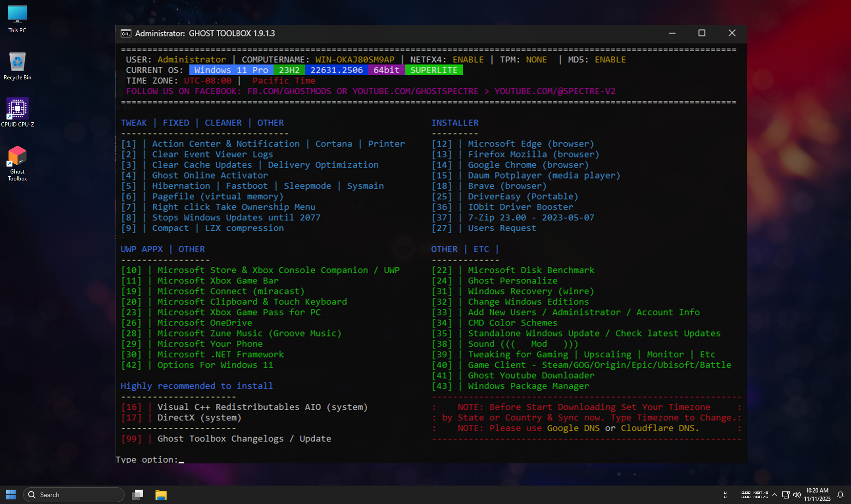Launch File Explorer from the taskbar
851x504 pixels.
pos(161,495)
